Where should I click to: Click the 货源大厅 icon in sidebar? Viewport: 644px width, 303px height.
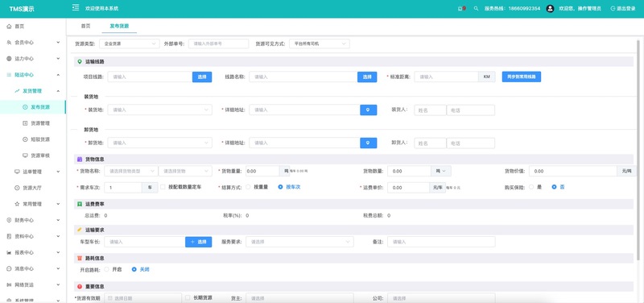tap(17, 188)
